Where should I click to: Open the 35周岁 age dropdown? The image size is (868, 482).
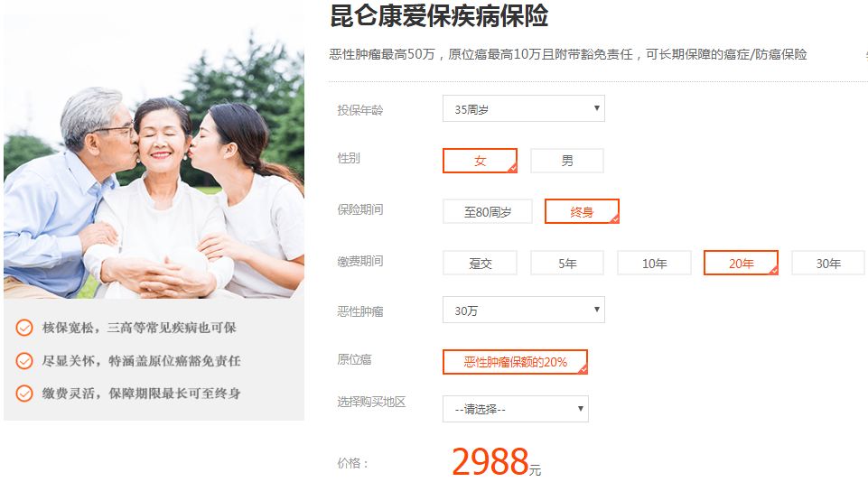pos(524,108)
